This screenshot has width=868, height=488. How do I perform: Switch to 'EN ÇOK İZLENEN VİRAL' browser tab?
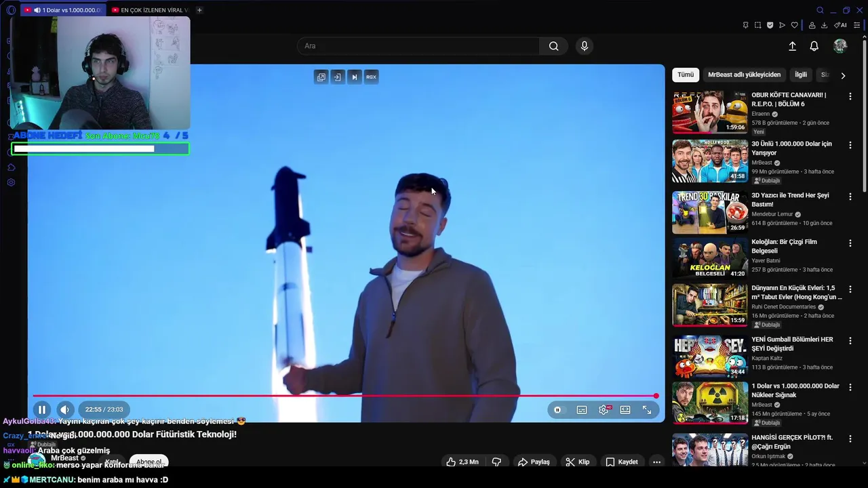click(x=150, y=10)
